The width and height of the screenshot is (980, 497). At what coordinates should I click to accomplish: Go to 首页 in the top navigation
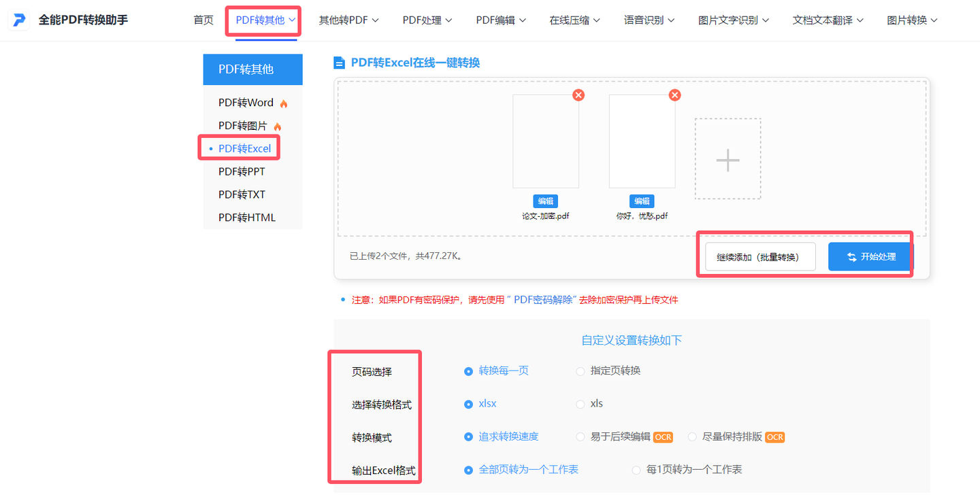[203, 20]
